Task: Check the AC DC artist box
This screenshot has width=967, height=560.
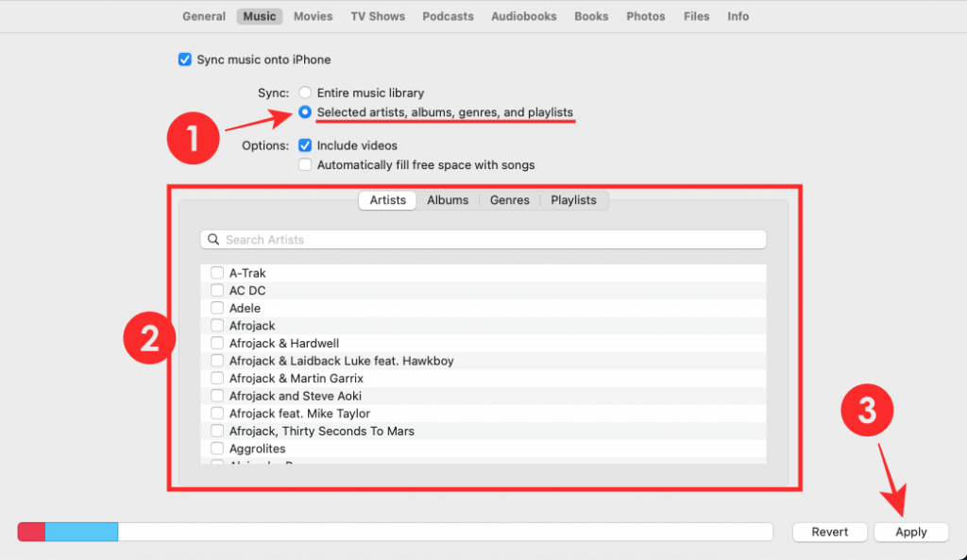Action: pyautogui.click(x=217, y=291)
